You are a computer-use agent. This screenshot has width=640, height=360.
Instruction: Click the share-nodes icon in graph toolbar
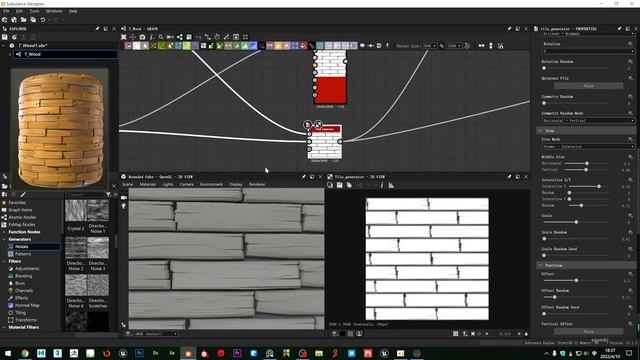tap(180, 37)
